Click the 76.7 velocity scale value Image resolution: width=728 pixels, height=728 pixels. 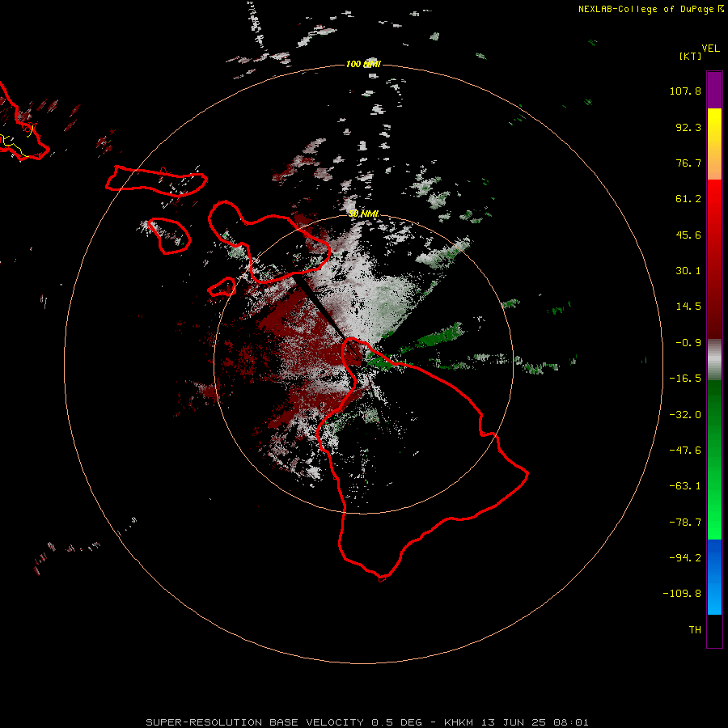coord(688,163)
